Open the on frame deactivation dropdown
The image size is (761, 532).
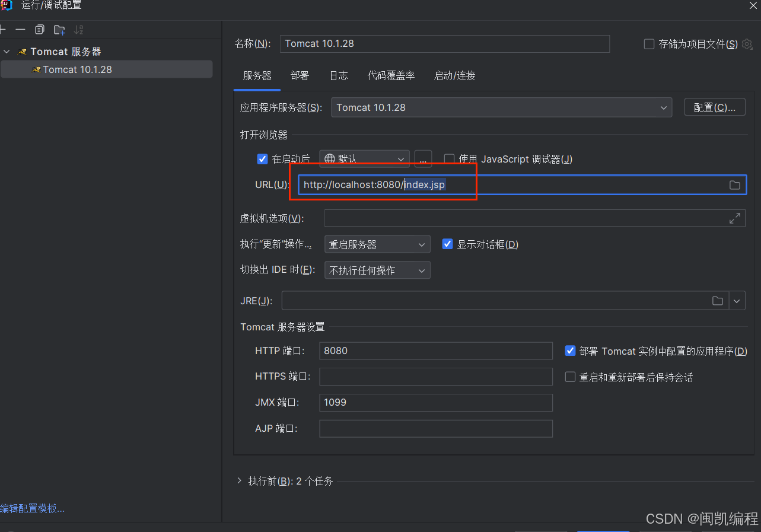pyautogui.click(x=377, y=270)
